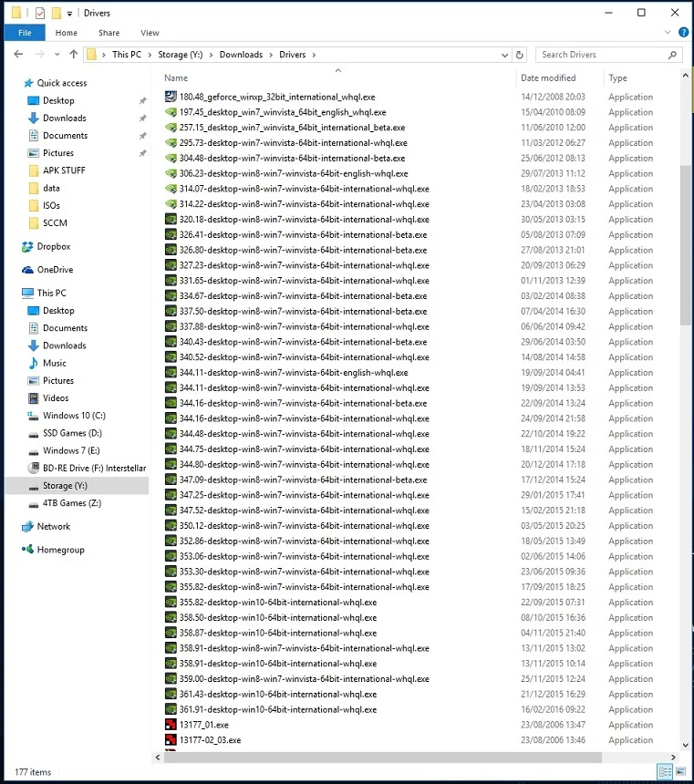This screenshot has width=694, height=784.
Task: Click the Back navigation arrow
Action: click(x=18, y=54)
